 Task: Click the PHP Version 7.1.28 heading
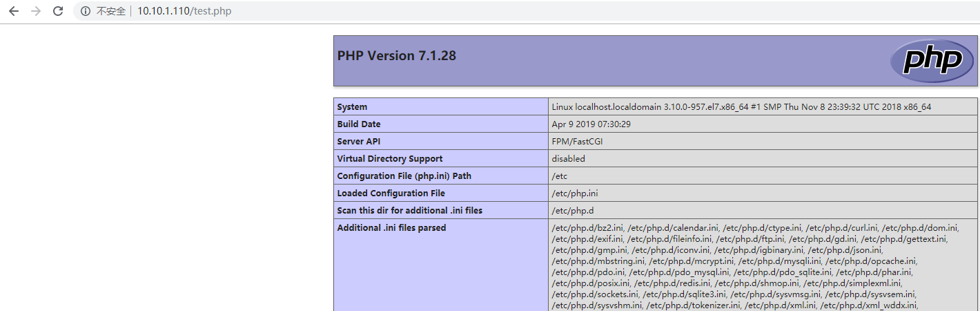pos(397,55)
